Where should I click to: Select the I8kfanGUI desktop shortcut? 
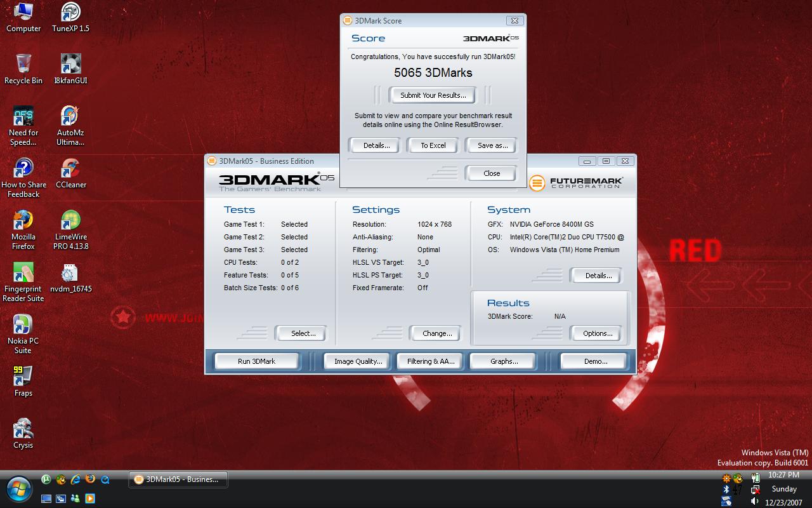(70, 69)
